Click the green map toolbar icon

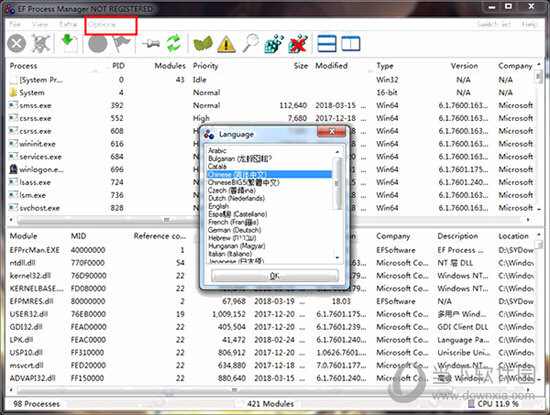tap(203, 44)
